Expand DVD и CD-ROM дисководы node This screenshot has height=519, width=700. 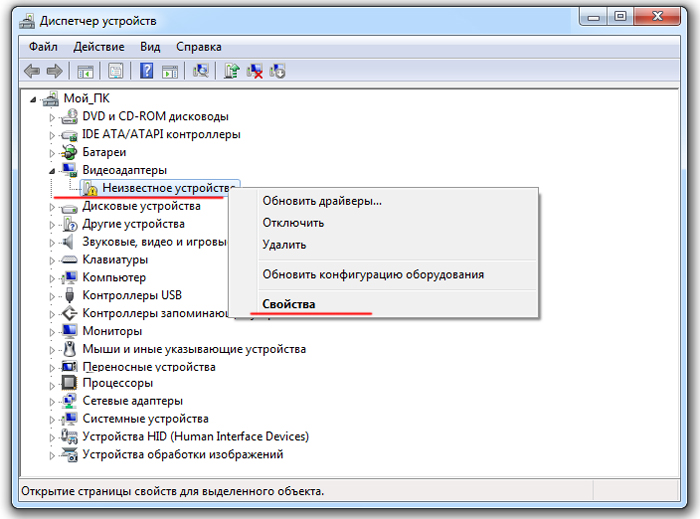[x=52, y=117]
